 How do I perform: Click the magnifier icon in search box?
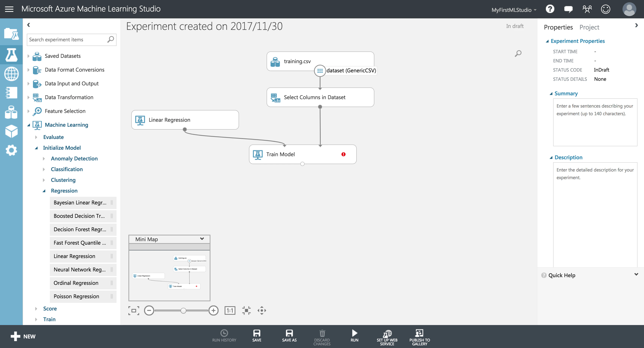[111, 39]
